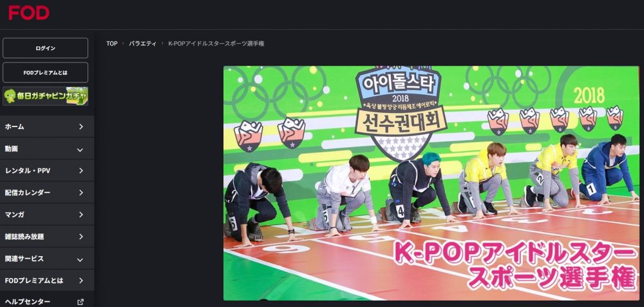
Task: Click the arrow icon beside マンガ
Action: coord(81,214)
